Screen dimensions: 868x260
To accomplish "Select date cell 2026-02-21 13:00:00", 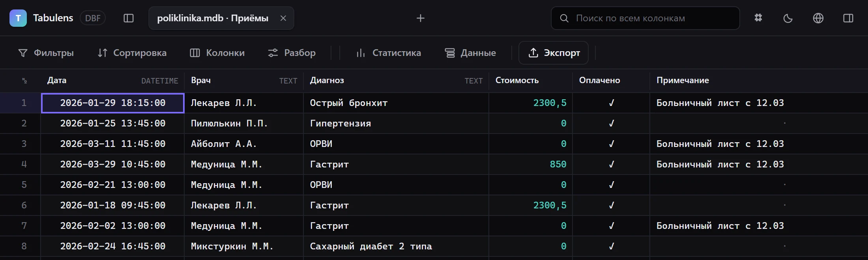I will [112, 185].
